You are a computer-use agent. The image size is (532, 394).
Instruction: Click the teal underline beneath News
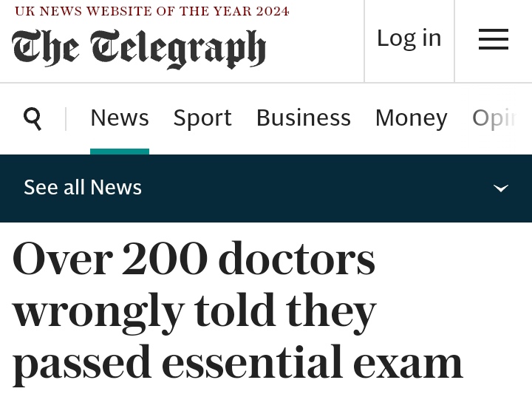(120, 152)
